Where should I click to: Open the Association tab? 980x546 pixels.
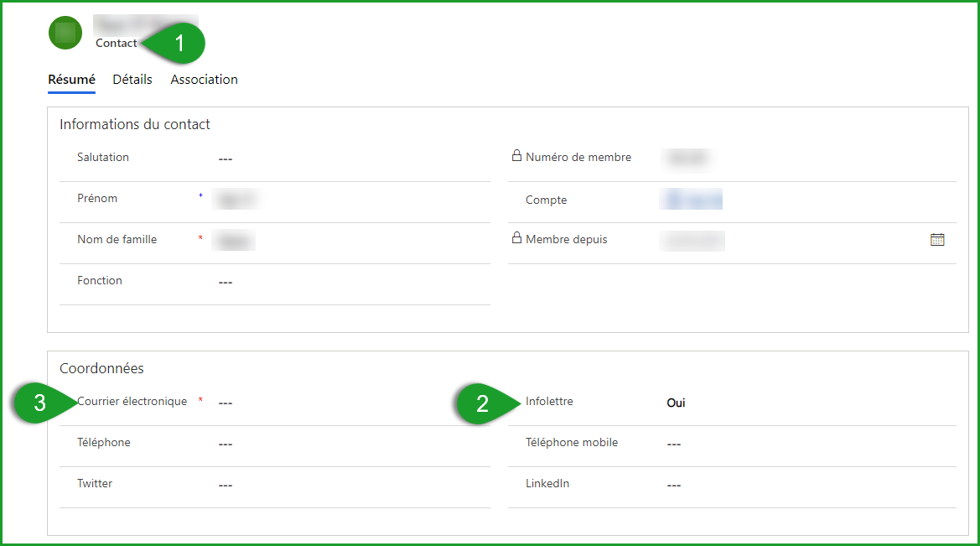(204, 79)
